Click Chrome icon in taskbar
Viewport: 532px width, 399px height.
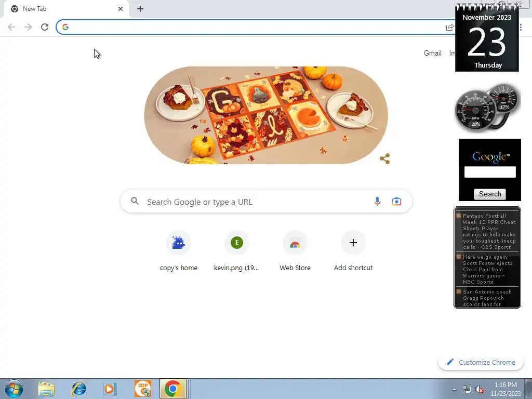click(172, 389)
